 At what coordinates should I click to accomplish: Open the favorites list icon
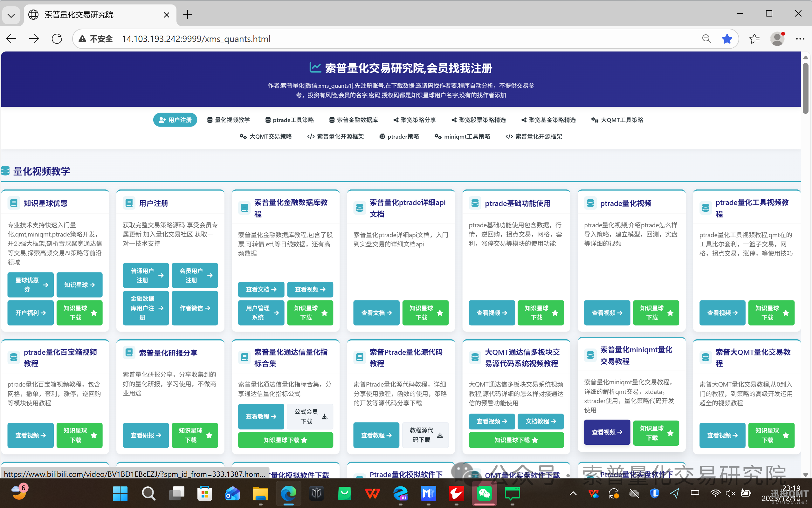pos(754,39)
